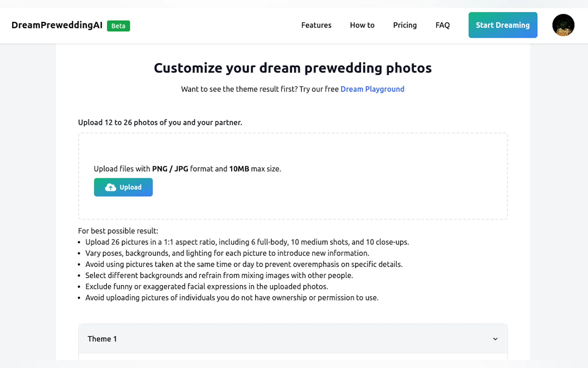The image size is (588, 368).
Task: Open the Pricing nav link
Action: 405,25
